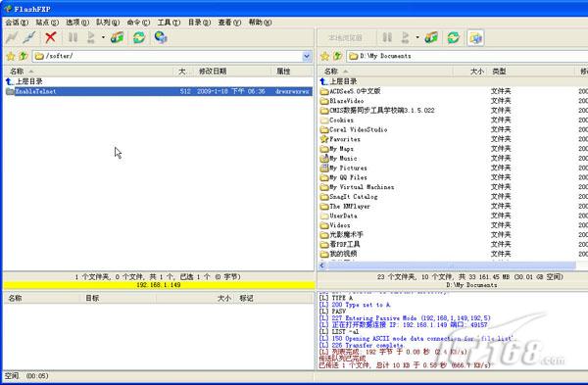Sort remote list by 名称 column header
Screen dimensions: 588x385
(x=88, y=72)
